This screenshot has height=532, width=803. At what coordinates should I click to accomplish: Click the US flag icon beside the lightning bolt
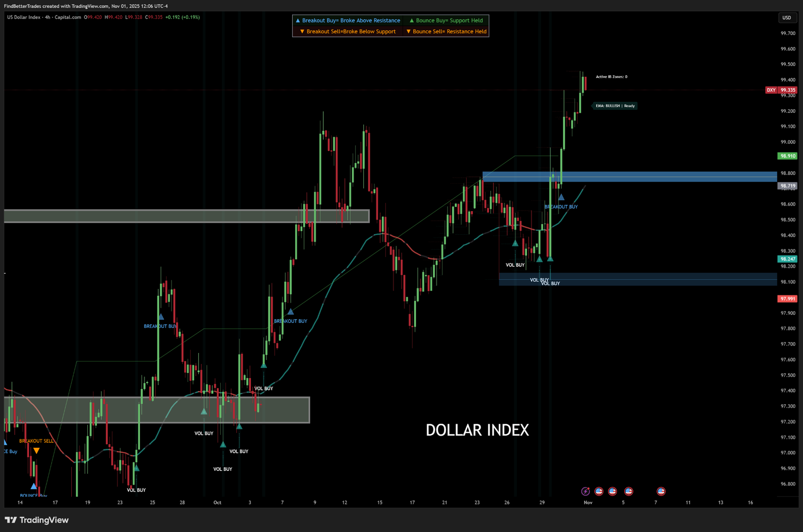tap(599, 491)
